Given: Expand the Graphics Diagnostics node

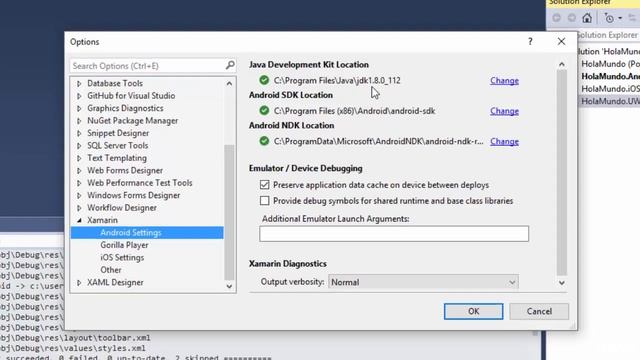Looking at the screenshot, I should point(79,108).
